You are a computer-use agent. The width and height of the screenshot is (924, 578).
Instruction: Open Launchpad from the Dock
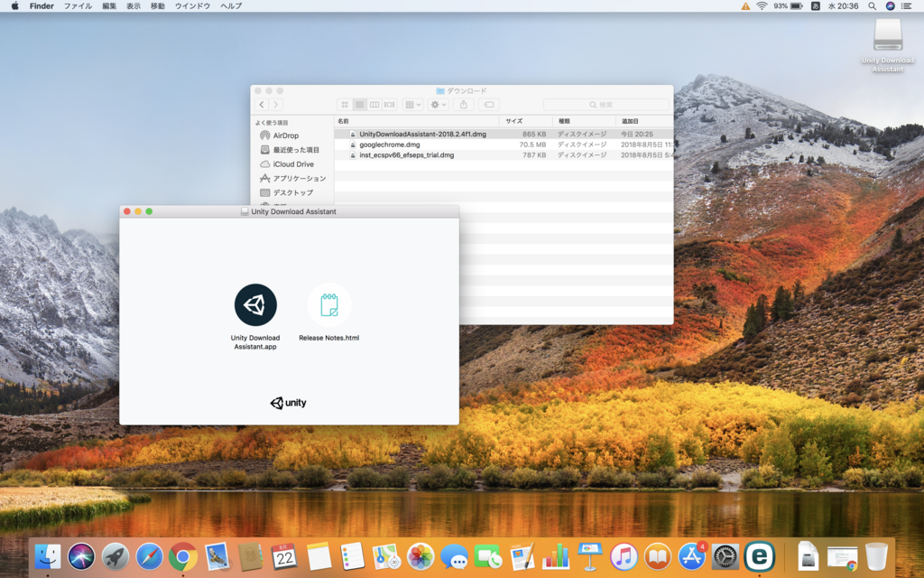tap(115, 556)
